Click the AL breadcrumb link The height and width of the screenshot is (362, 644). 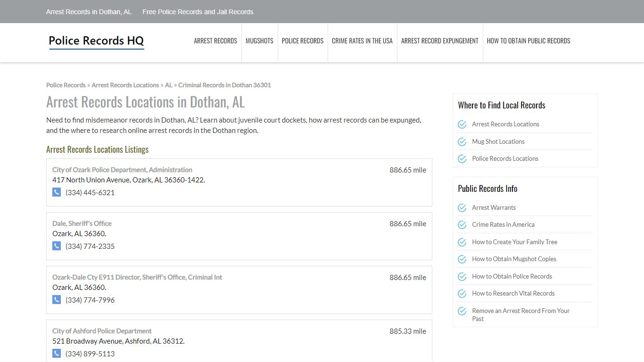(168, 85)
